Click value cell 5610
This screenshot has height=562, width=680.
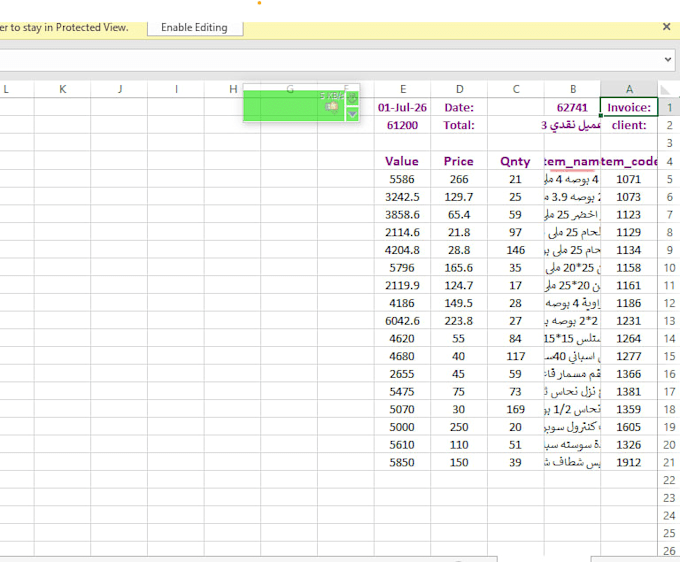(x=402, y=444)
